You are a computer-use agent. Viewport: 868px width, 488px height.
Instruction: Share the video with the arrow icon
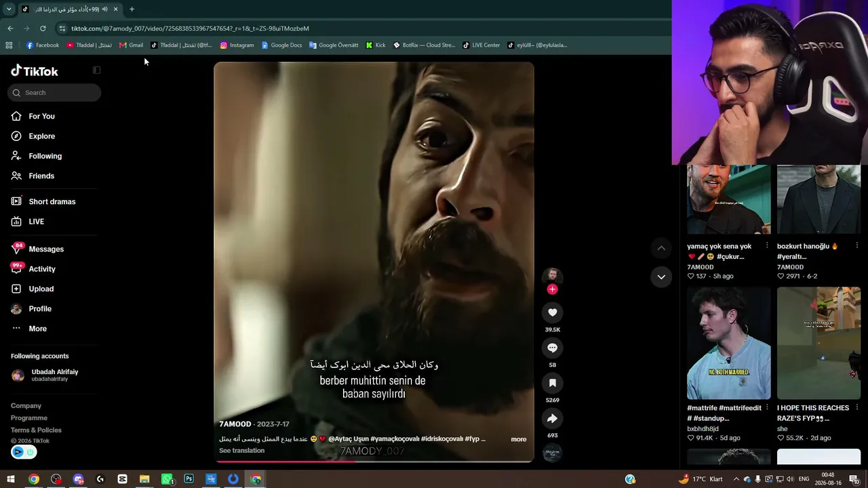(552, 418)
